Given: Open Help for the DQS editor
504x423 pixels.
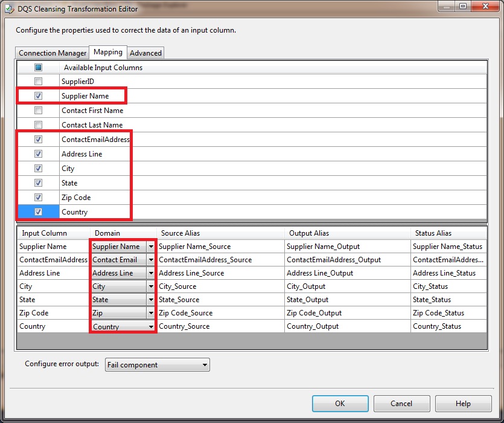Looking at the screenshot, I should click(x=463, y=403).
